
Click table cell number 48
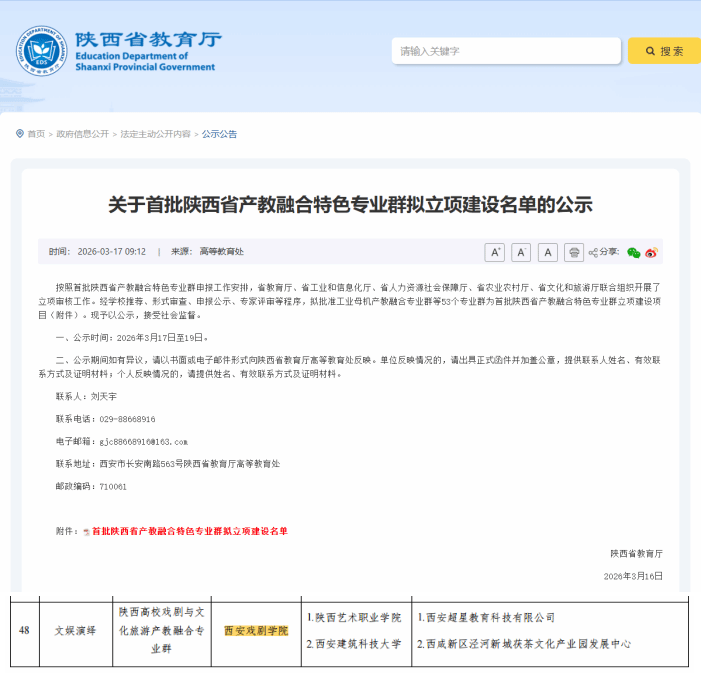24,631
